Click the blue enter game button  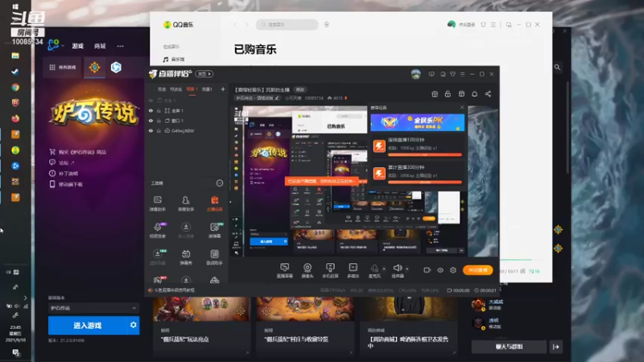(x=88, y=325)
